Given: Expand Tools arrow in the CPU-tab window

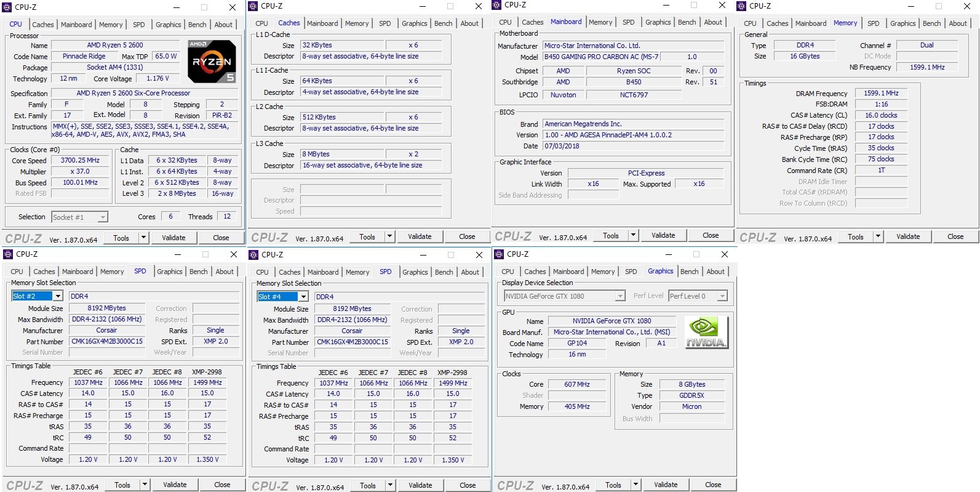Looking at the screenshot, I should tap(144, 238).
